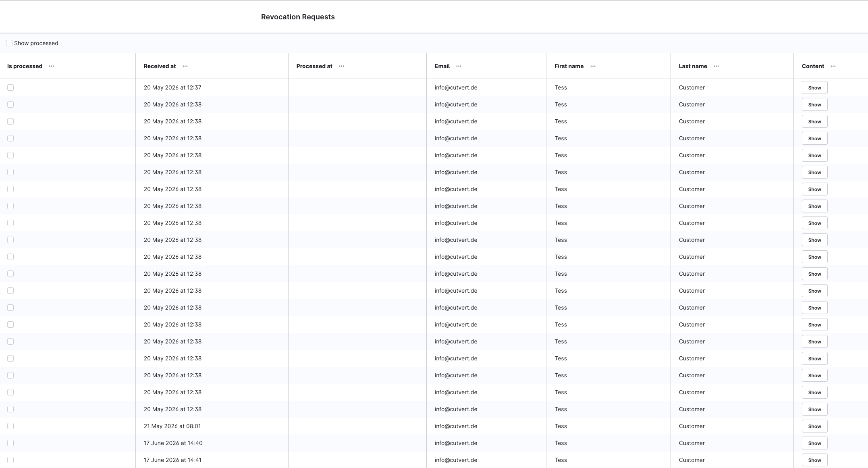868x468 pixels.
Task: Click the Email column header label
Action: tap(442, 66)
